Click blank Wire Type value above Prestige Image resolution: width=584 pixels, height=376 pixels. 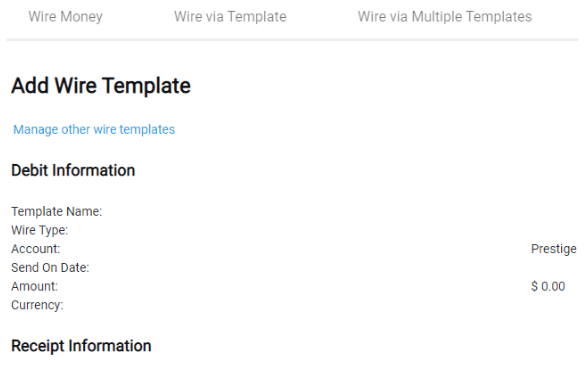pyautogui.click(x=553, y=230)
